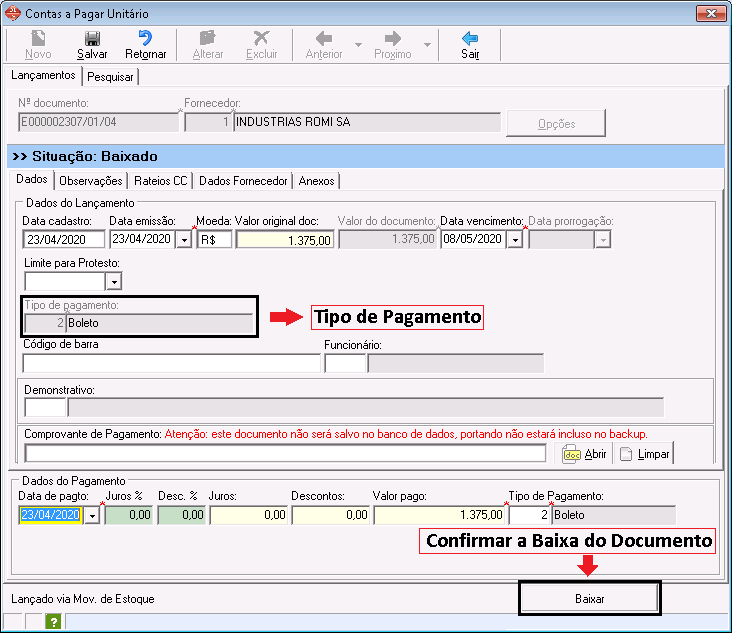Click the Retornar undo icon
Image resolution: width=732 pixels, height=633 pixels.
pyautogui.click(x=146, y=39)
